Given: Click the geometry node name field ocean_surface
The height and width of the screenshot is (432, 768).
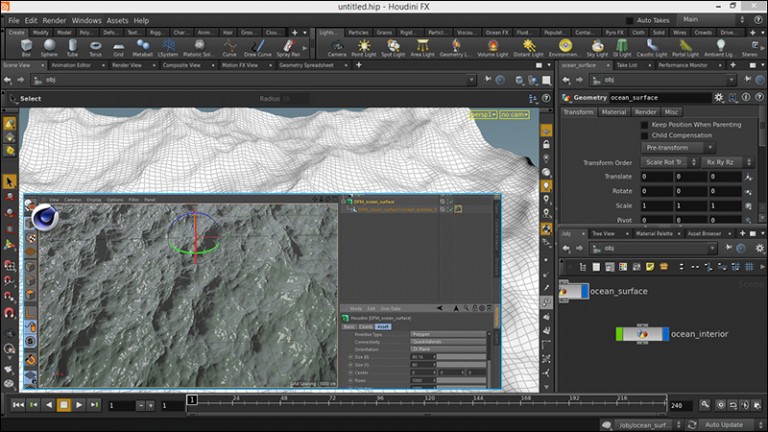Looking at the screenshot, I should point(660,97).
